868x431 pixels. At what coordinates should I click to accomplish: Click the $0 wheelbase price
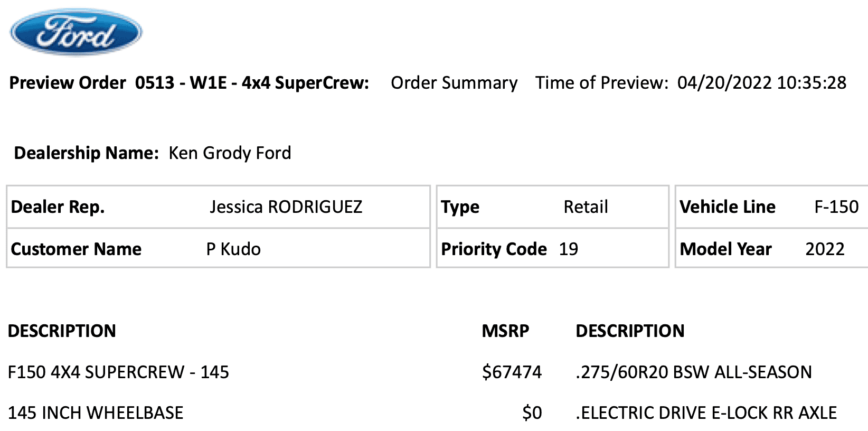[532, 413]
